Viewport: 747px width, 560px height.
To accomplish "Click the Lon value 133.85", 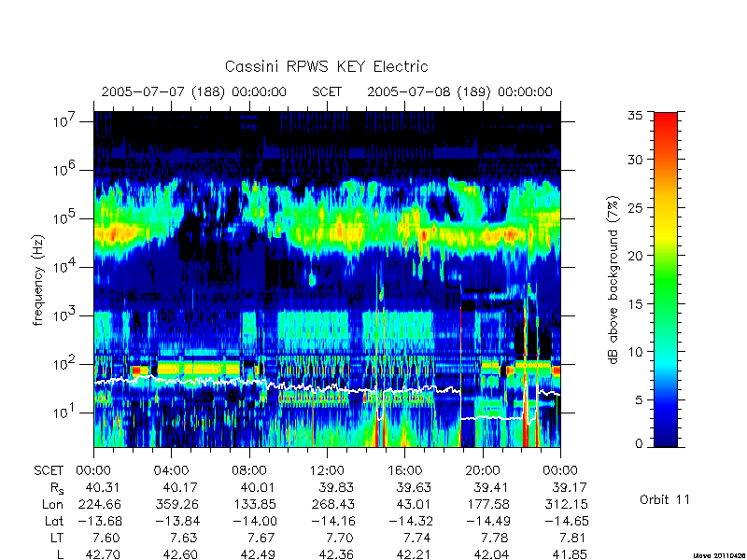I will pos(254,504).
